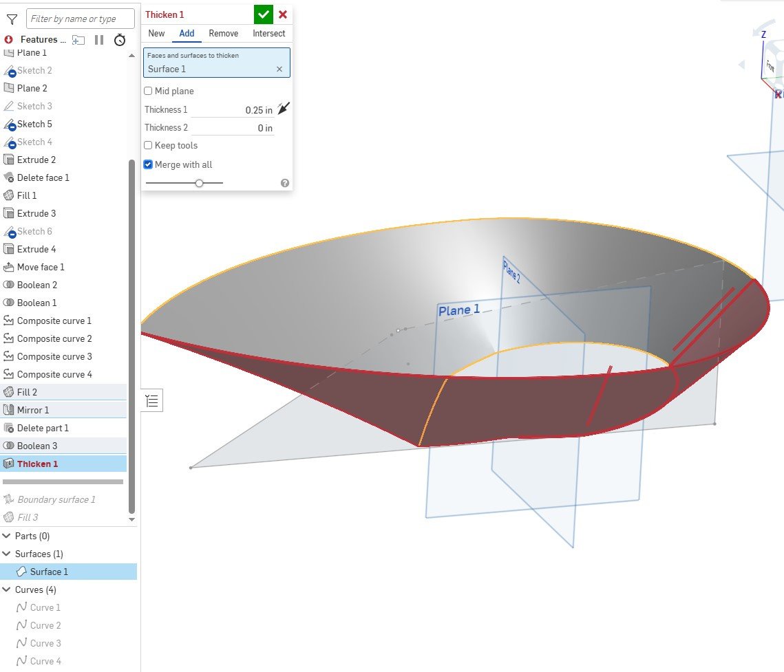Collapse the Parts (0) section
Viewport: 784px width, 672px height.
(x=6, y=536)
